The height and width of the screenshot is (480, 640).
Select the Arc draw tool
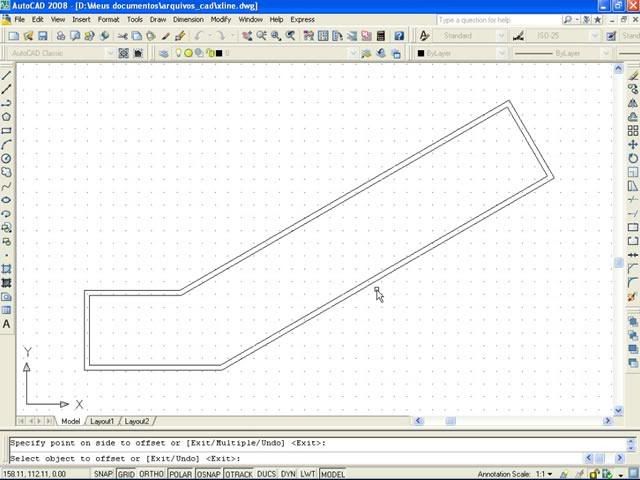click(x=6, y=144)
